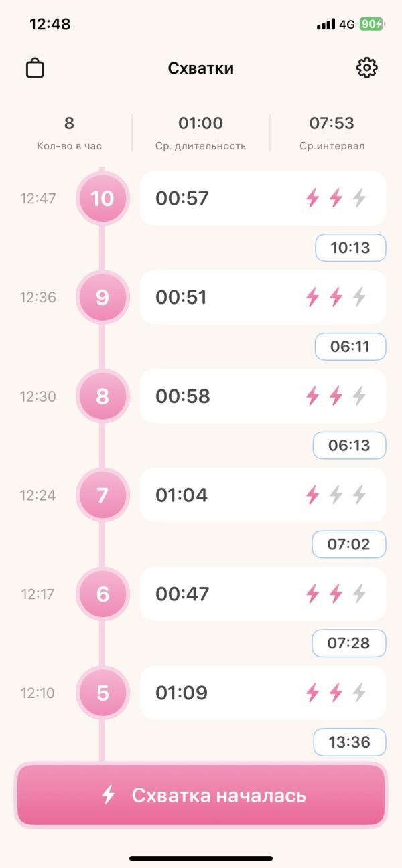This screenshot has height=868, width=402.
Task: Open contraction entry lasting 00:57
Action: point(263,198)
